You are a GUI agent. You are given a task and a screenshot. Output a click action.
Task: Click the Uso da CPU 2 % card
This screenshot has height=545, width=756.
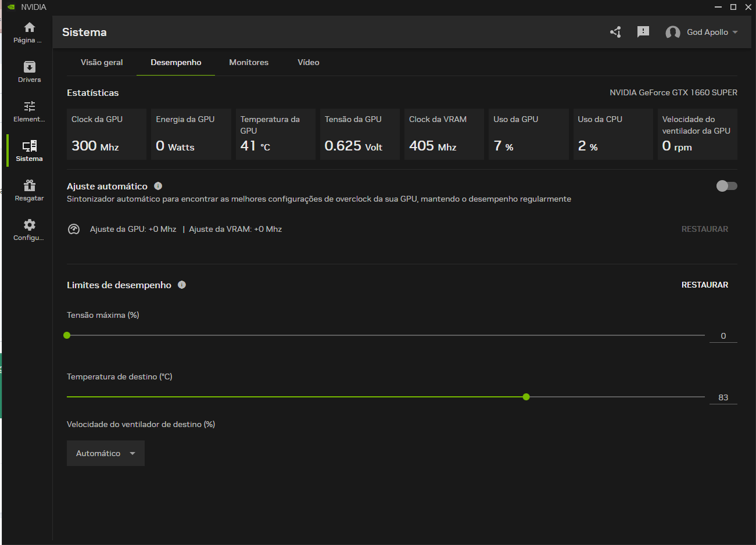pos(613,134)
